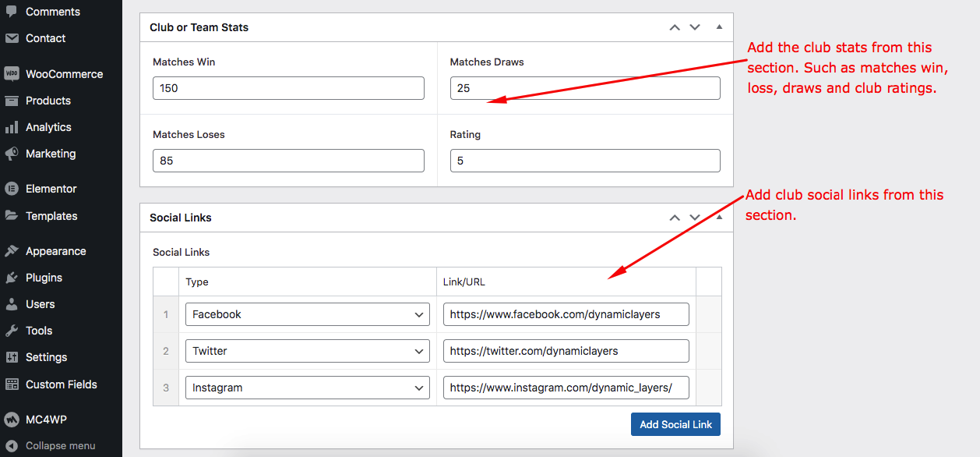This screenshot has height=457, width=980.
Task: Click the Plugins plug icon
Action: 12,278
